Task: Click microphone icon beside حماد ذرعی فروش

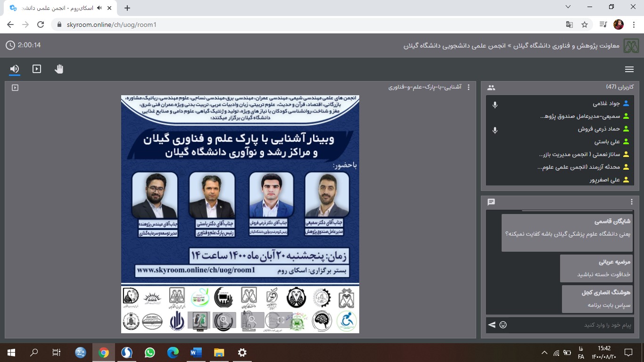Action: click(495, 130)
